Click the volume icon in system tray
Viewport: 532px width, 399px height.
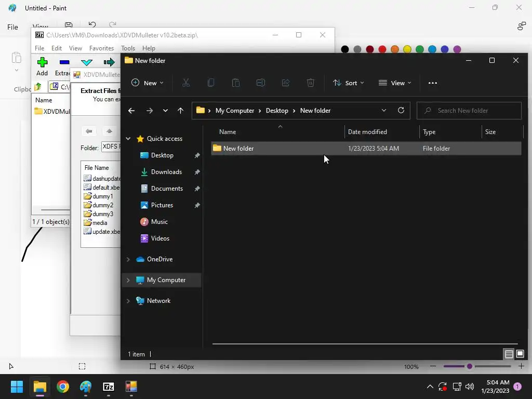[x=470, y=387]
